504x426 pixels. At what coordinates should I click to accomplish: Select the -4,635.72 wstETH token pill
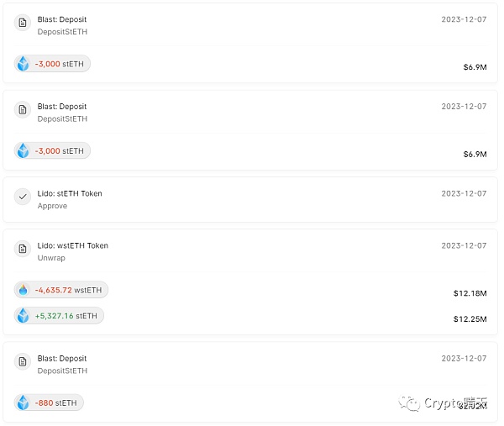coord(61,290)
